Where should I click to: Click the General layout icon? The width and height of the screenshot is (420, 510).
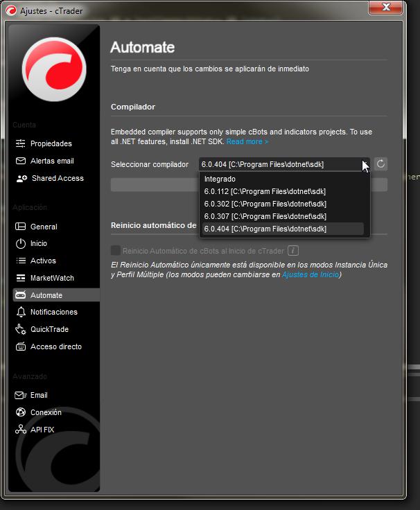click(21, 227)
